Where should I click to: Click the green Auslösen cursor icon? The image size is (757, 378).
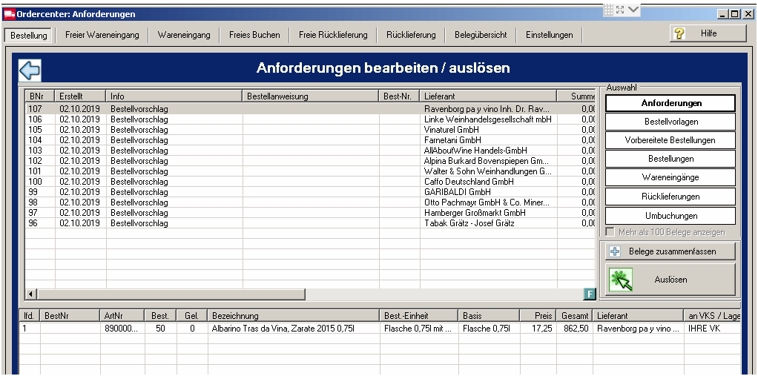621,280
